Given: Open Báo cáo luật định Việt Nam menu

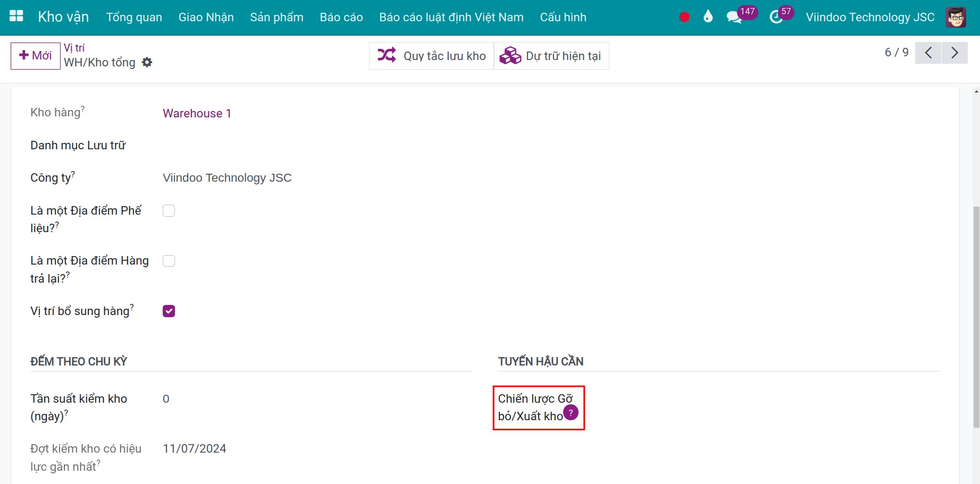Looking at the screenshot, I should 451,17.
